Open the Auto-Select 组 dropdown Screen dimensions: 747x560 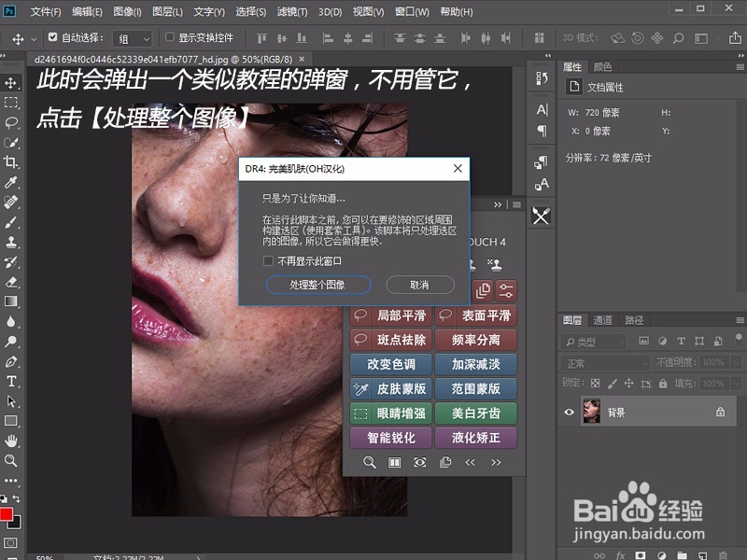133,38
